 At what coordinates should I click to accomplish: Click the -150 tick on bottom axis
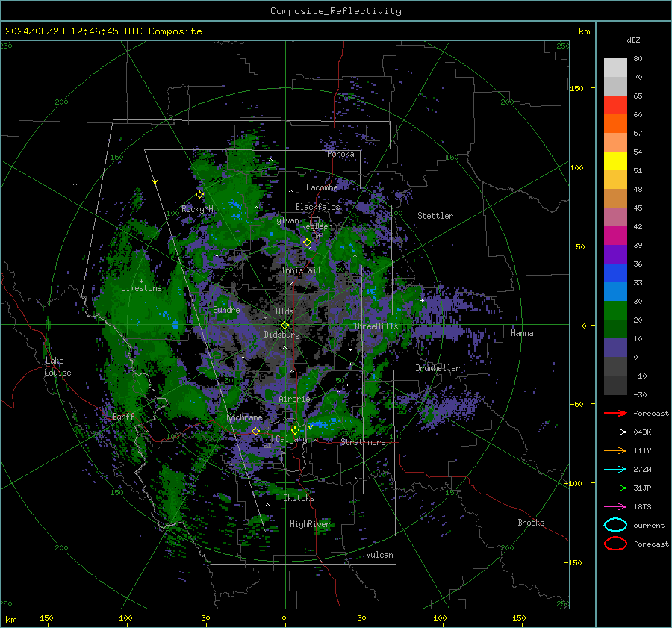(x=44, y=618)
